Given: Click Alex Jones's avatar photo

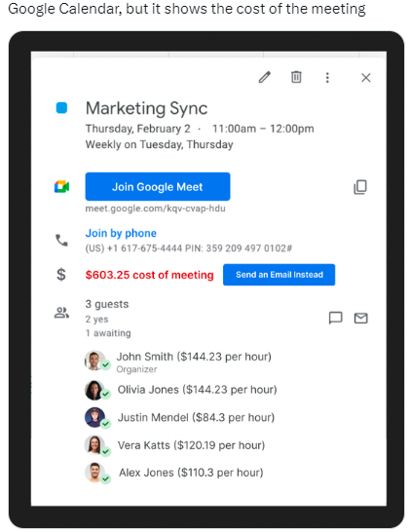Looking at the screenshot, I should click(94, 473).
